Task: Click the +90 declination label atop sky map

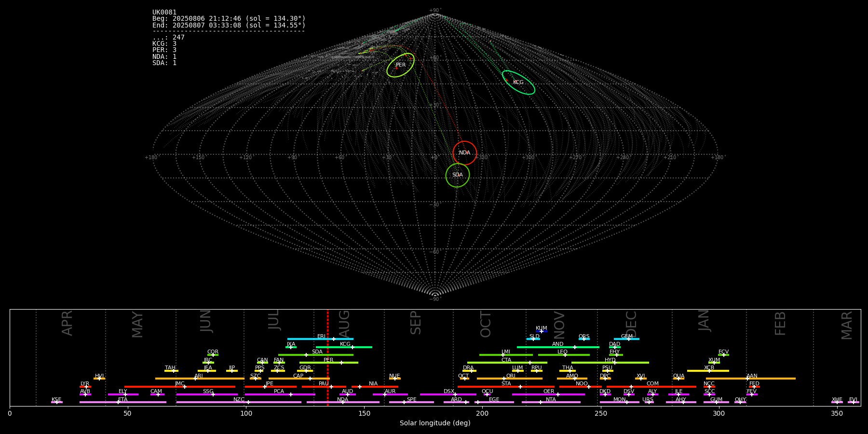Action: pyautogui.click(x=434, y=11)
